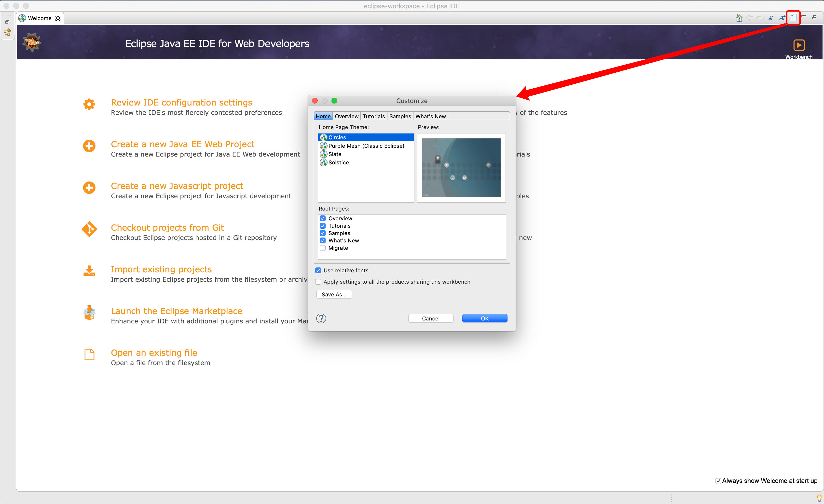Click plus icon beside new Javascript project
Screen dimensions: 824x504
coord(89,188)
